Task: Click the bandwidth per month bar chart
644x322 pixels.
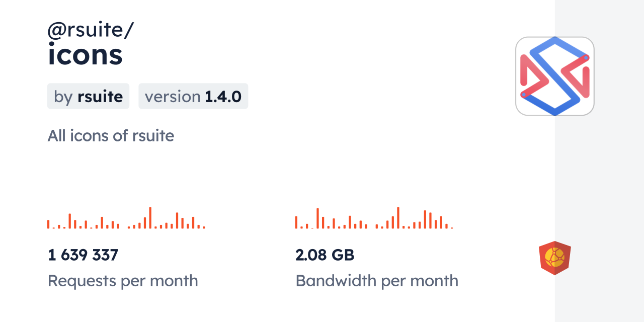Action: [374, 218]
